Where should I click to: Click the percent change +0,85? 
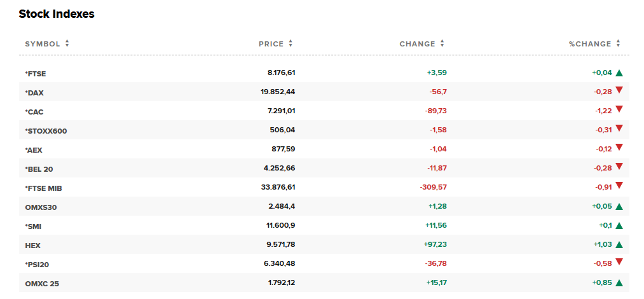pos(602,283)
